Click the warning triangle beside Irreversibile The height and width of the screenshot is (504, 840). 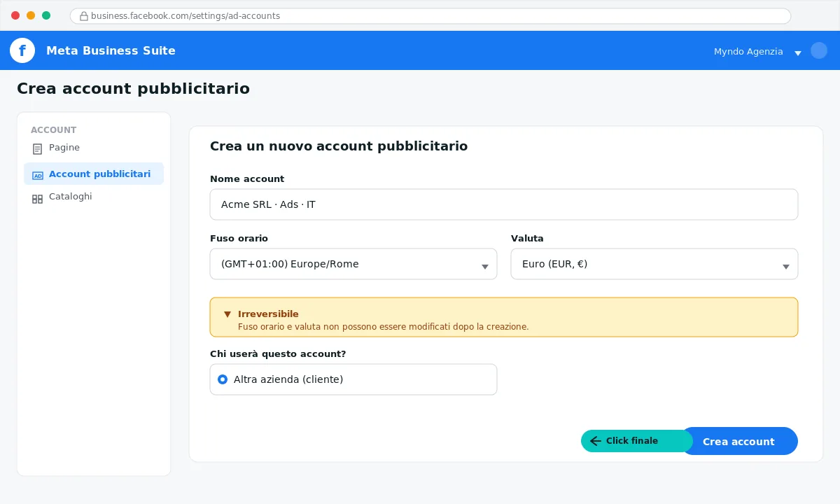(227, 314)
